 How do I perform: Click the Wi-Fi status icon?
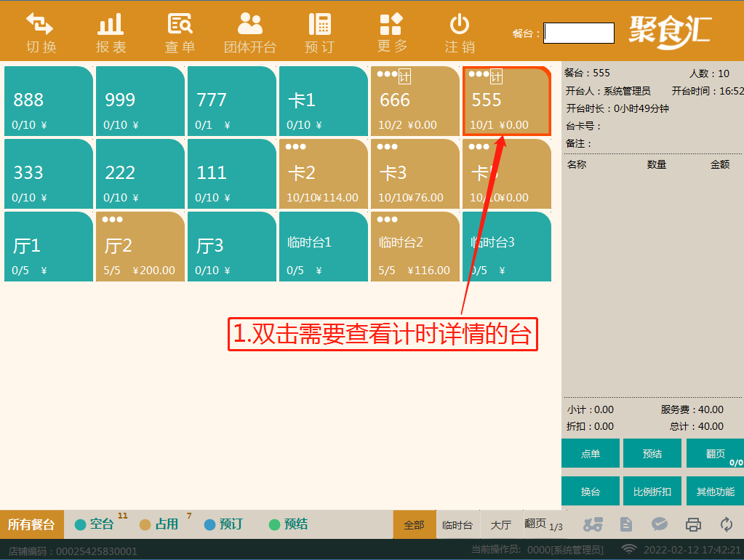click(x=629, y=550)
